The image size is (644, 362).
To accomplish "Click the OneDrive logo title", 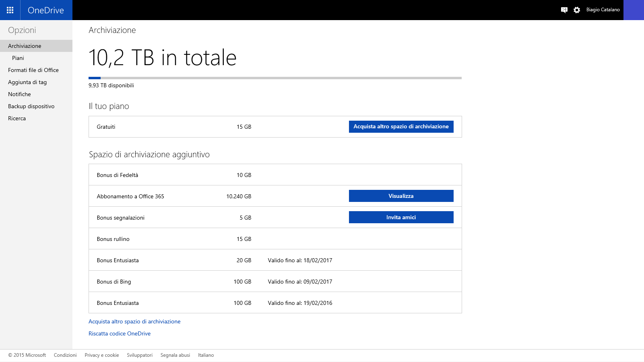I will 46,10.
